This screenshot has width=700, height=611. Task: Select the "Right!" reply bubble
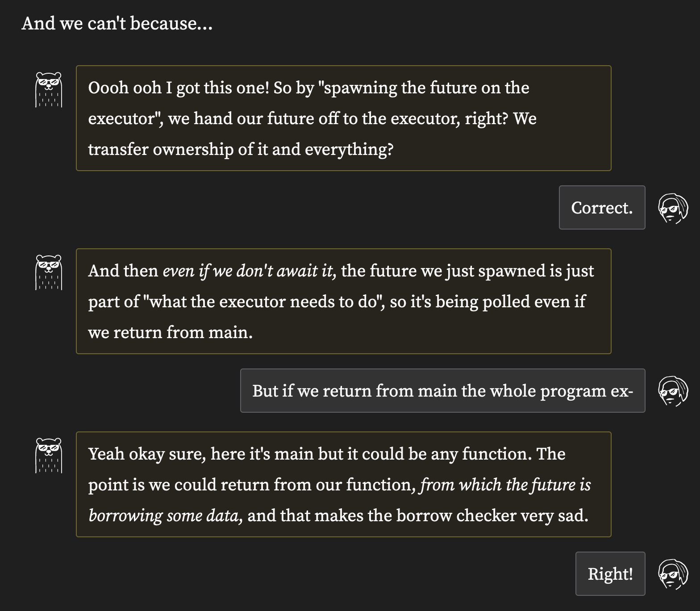610,574
